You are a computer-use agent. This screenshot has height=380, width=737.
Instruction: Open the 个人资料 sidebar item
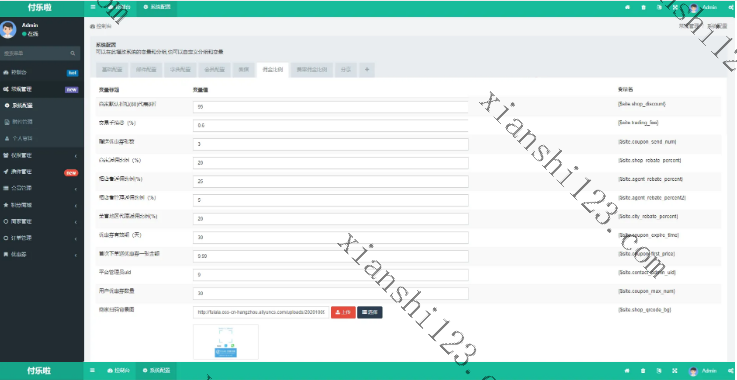point(42,139)
